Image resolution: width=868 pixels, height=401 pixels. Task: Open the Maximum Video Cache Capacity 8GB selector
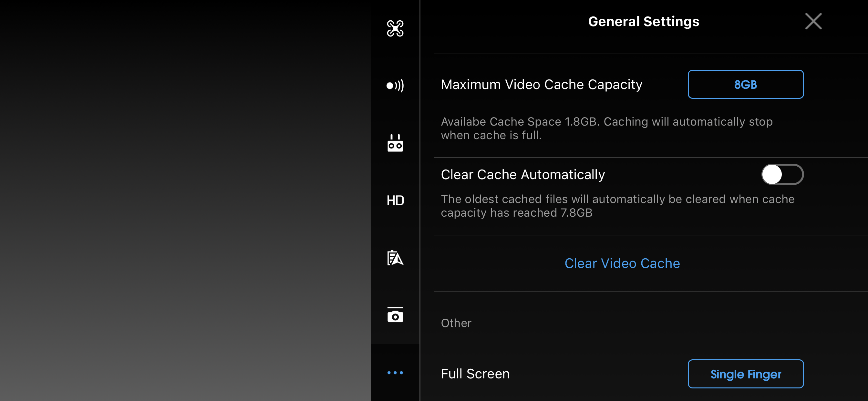point(745,84)
